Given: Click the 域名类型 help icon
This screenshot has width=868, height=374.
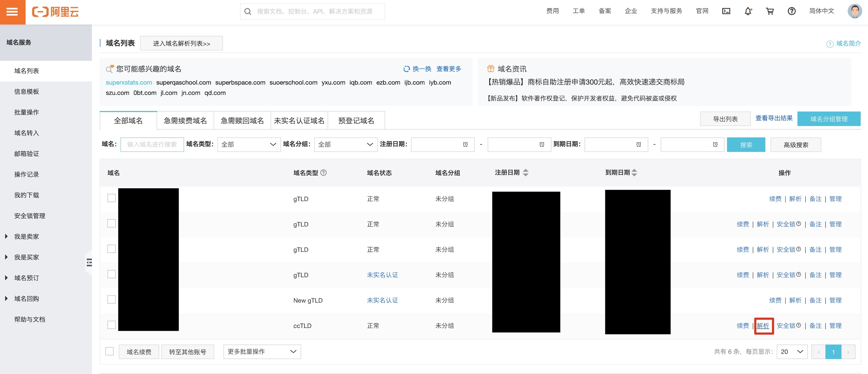Looking at the screenshot, I should 323,172.
